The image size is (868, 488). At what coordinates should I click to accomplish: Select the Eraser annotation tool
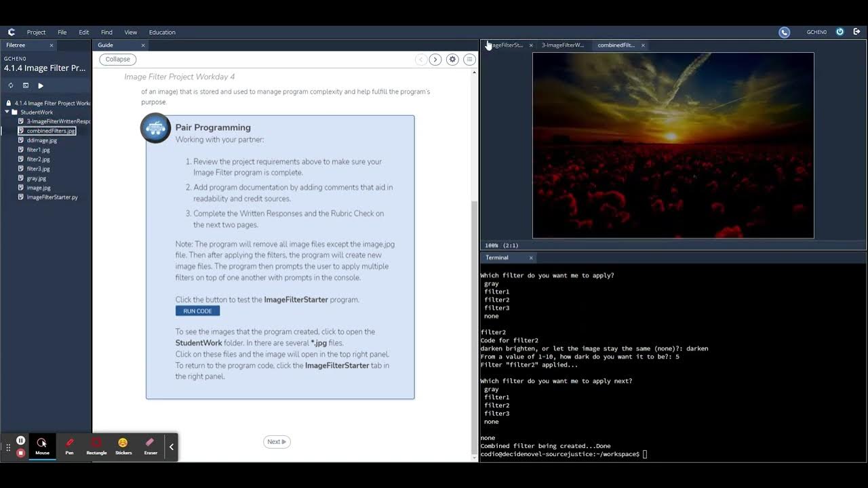click(151, 447)
